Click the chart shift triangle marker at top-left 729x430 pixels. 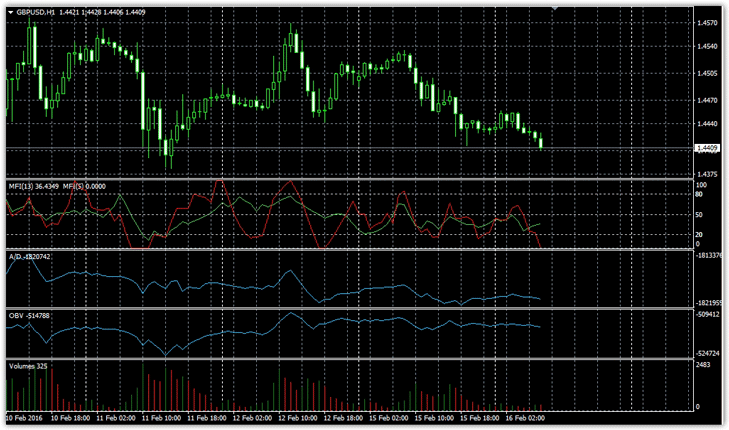click(10, 11)
